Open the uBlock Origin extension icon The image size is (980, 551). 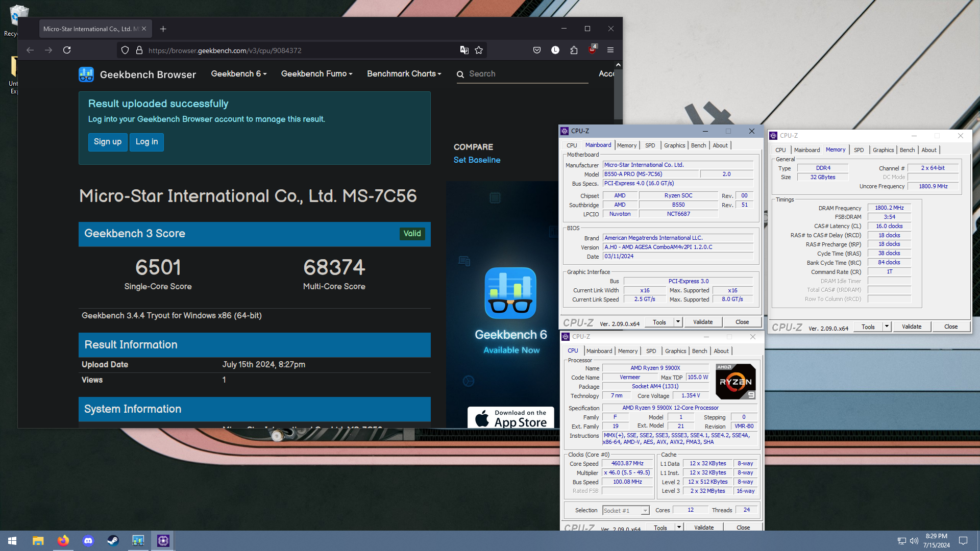click(x=592, y=49)
